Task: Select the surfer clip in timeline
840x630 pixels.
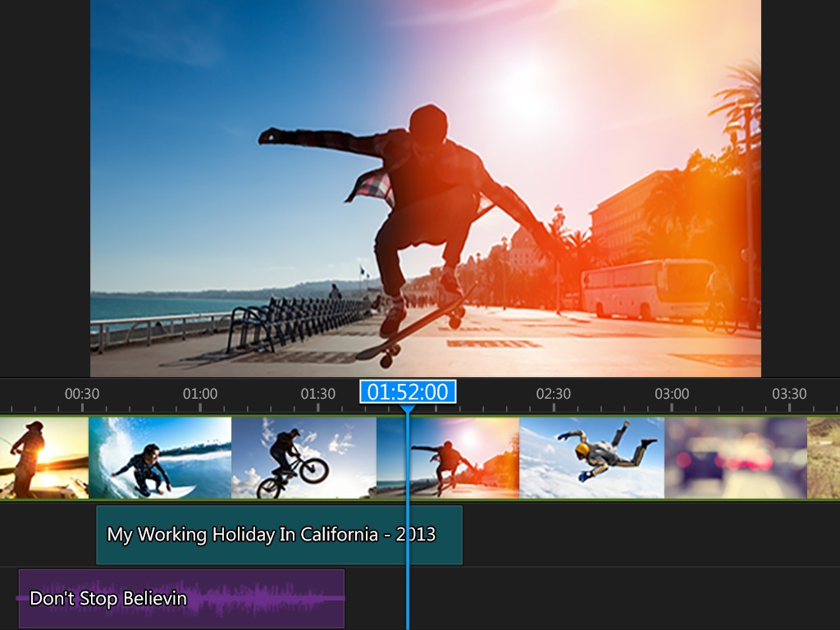Action: tap(160, 458)
